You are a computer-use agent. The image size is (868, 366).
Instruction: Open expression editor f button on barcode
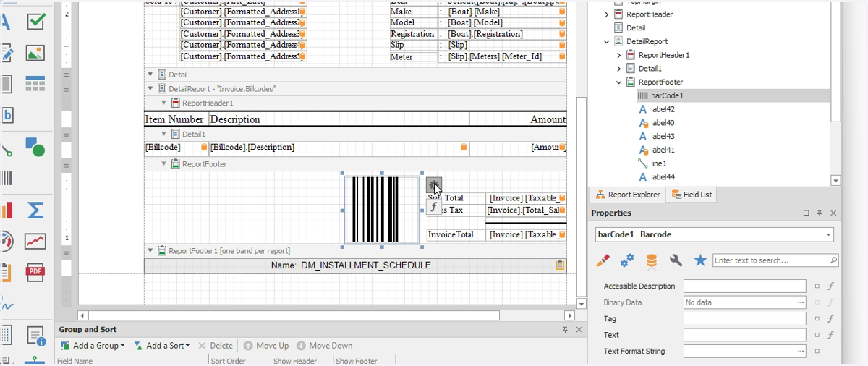pos(433,207)
